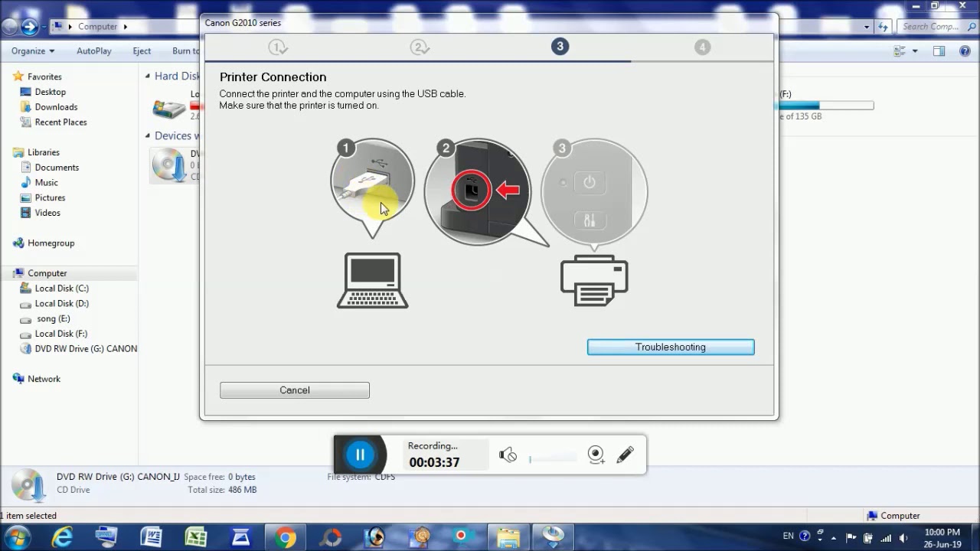Open the network signal tray icon

tap(886, 536)
